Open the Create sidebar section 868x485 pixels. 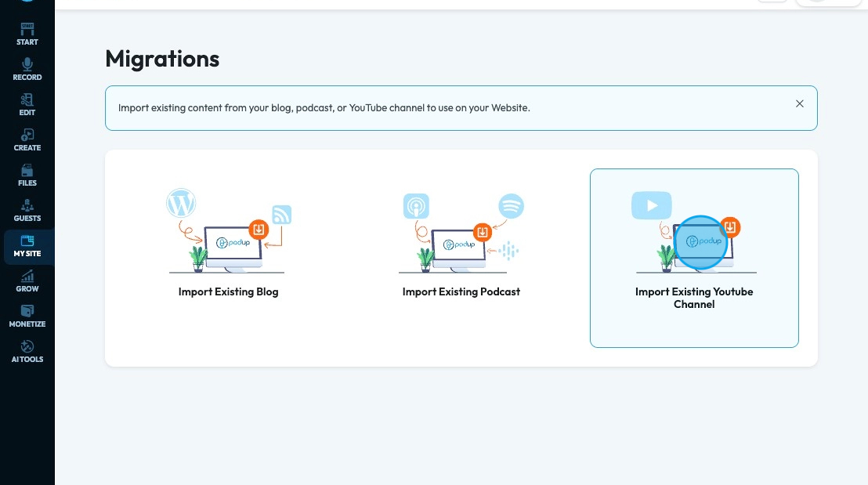pyautogui.click(x=27, y=140)
